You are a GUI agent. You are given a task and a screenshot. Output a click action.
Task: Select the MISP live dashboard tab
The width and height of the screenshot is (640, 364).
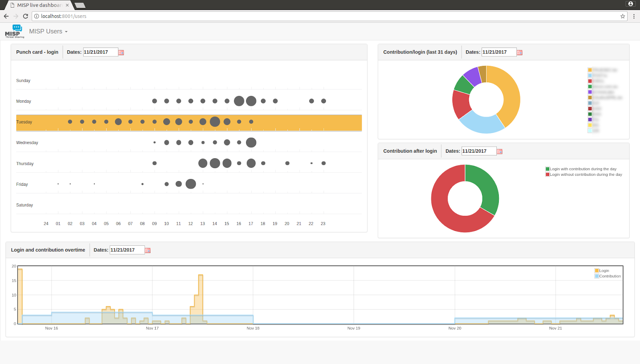(x=38, y=5)
